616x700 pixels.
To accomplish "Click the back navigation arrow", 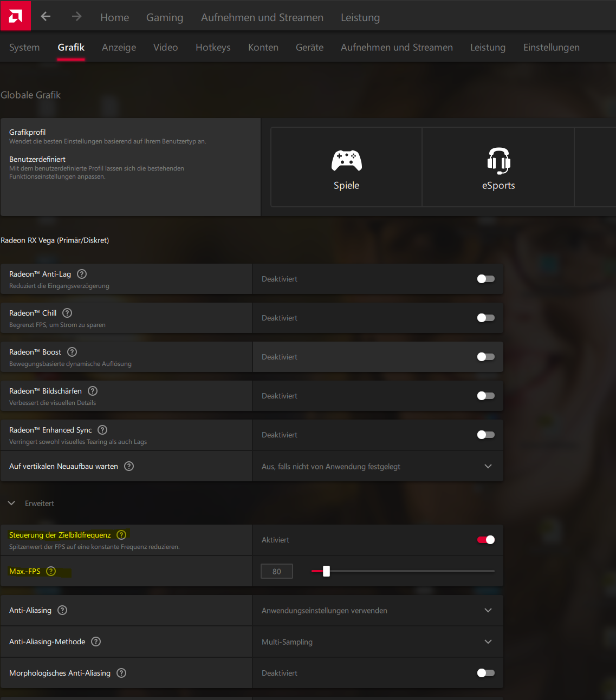I will (46, 16).
